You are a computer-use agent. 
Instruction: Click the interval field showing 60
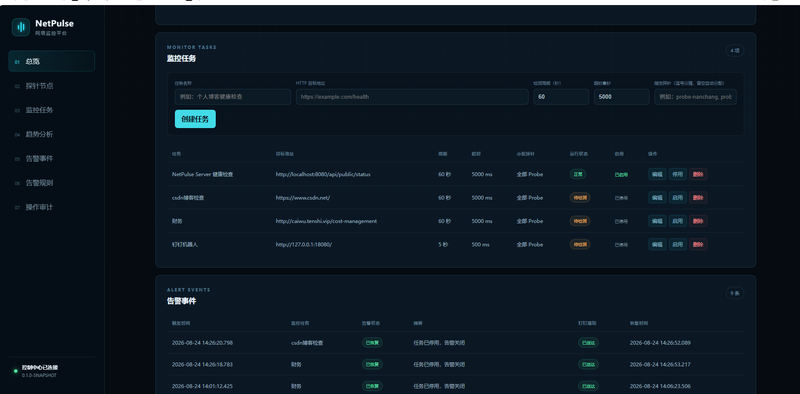coord(561,96)
